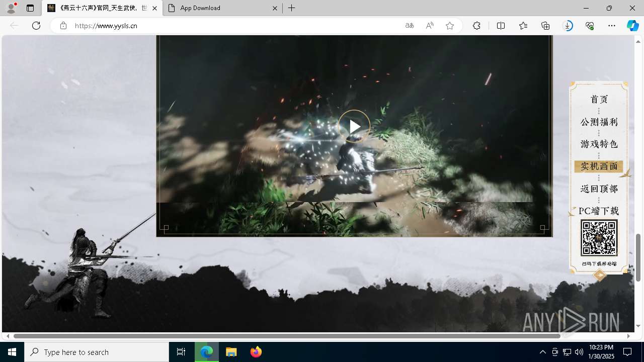
Task: Select the highlighted 实机画面 menu item
Action: pos(599,166)
